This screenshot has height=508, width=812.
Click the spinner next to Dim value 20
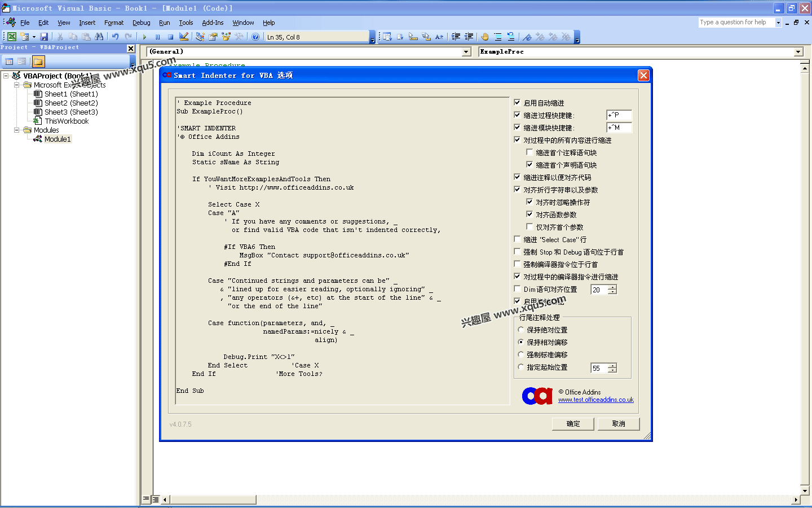tap(612, 290)
